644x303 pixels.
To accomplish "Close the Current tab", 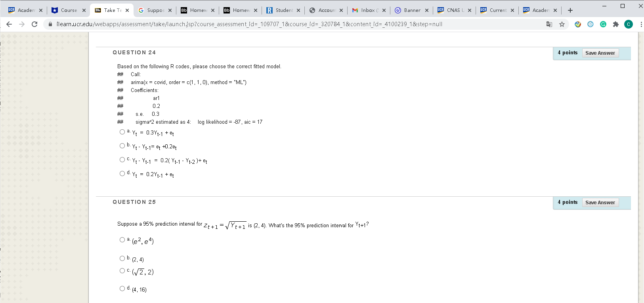I will pos(512,10).
